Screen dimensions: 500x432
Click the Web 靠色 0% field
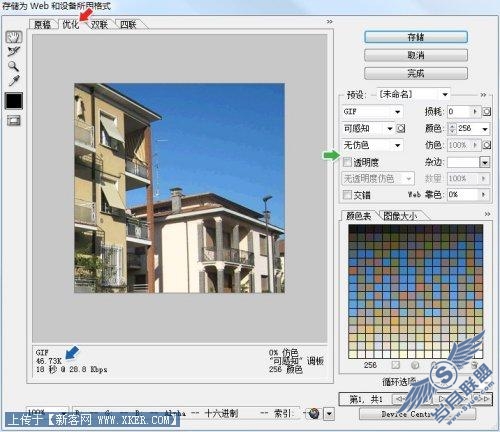tap(463, 194)
